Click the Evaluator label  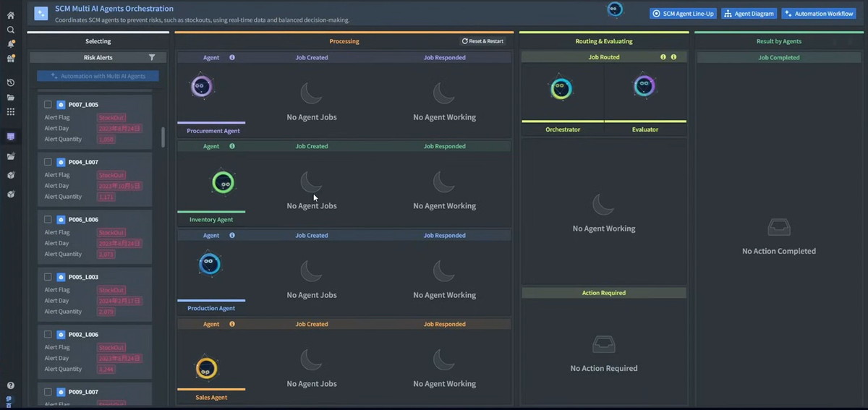(645, 129)
